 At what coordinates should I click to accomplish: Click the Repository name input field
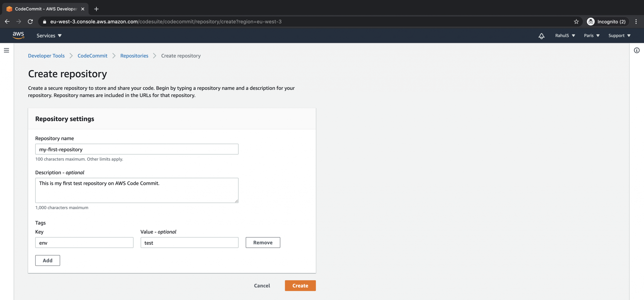(x=136, y=149)
